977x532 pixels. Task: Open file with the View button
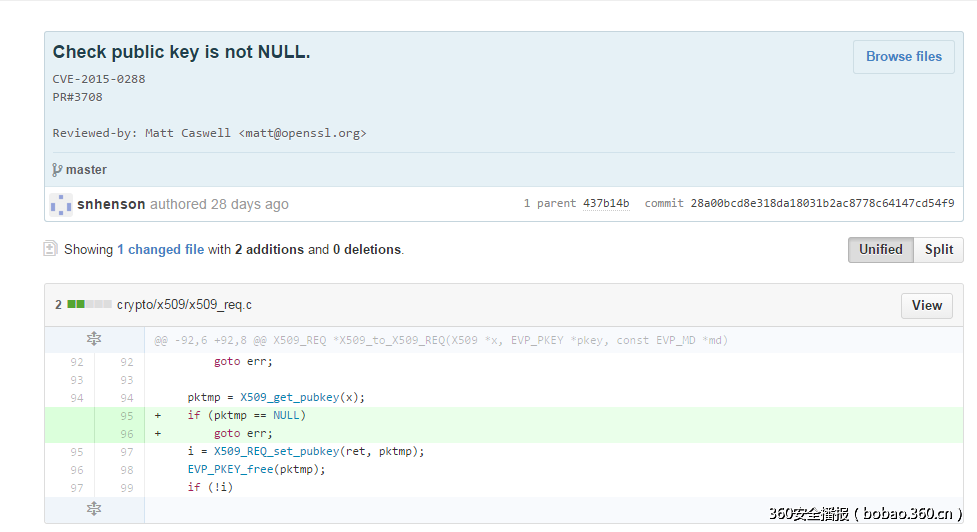pos(926,305)
